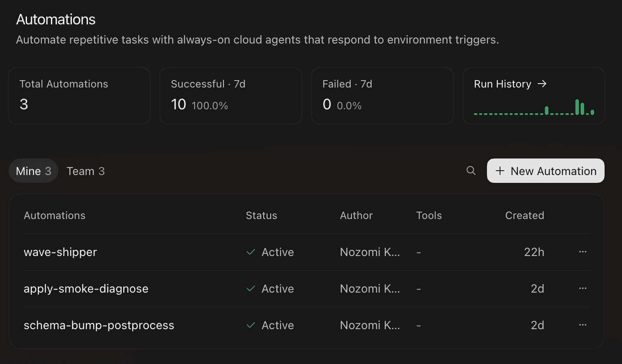Click the Active checkmark for schema-bump-postprocess
The image size is (622, 364).
tap(251, 325)
